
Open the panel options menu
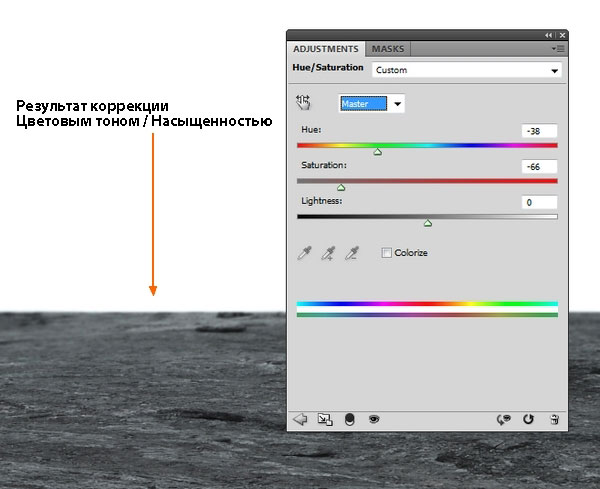[558, 49]
